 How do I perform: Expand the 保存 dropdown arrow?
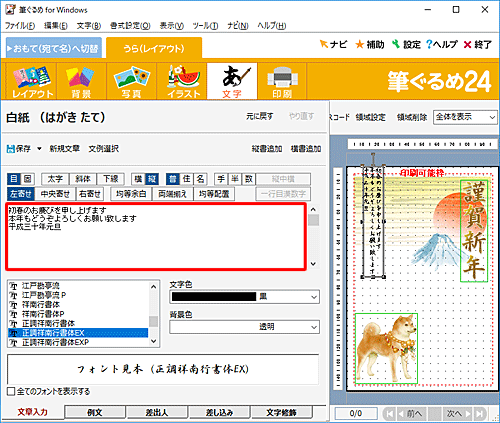pos(39,149)
